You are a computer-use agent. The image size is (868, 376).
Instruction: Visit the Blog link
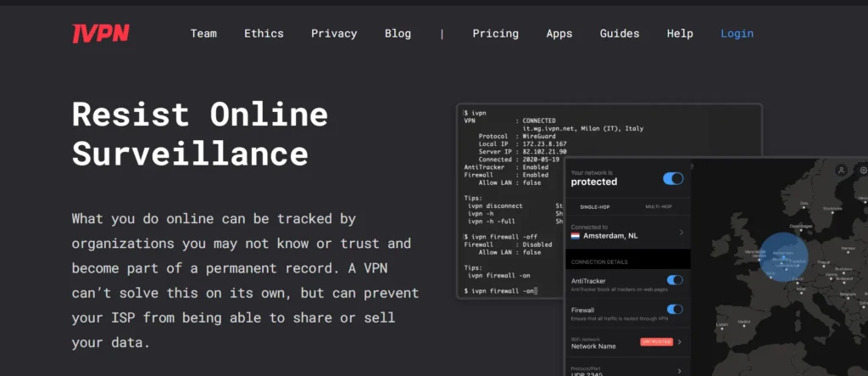(x=398, y=34)
